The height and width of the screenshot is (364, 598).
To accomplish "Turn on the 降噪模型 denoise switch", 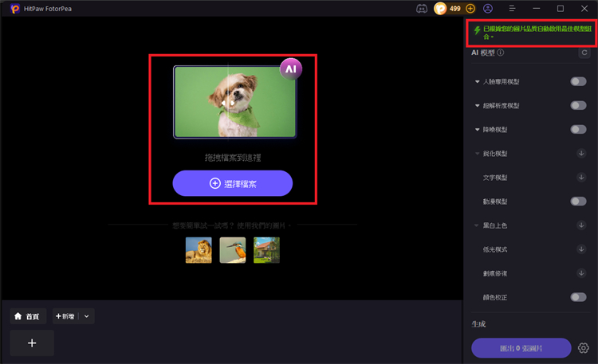I will pos(578,129).
